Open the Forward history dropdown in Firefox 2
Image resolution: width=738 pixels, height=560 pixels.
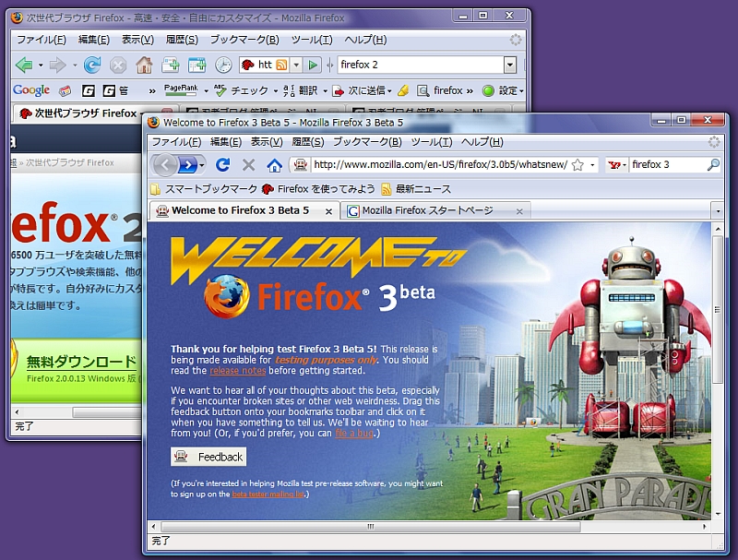pos(75,65)
